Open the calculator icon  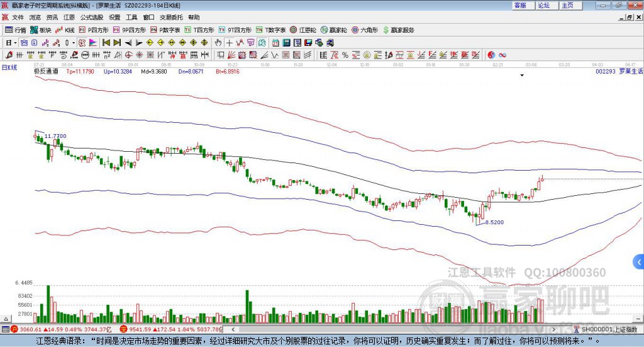[x=287, y=43]
